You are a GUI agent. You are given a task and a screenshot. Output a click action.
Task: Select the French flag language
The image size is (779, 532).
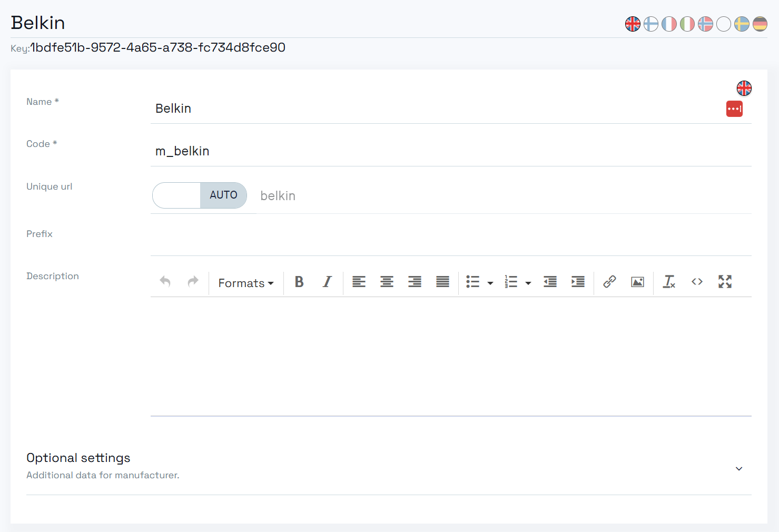click(669, 24)
